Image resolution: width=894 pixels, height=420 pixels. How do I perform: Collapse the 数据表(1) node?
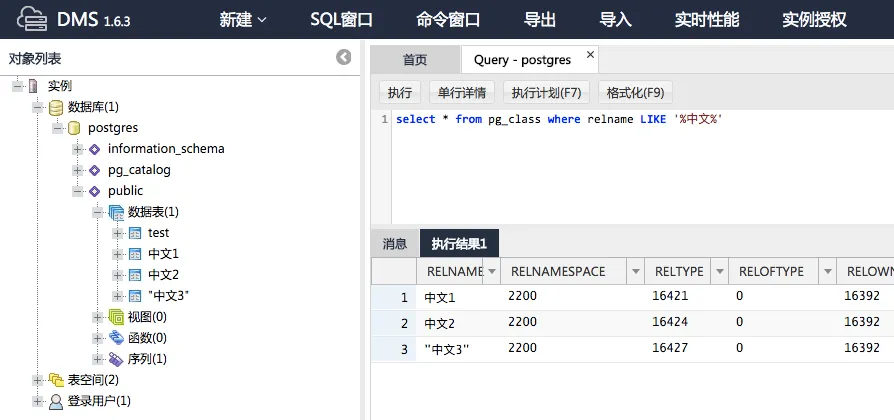point(98,212)
